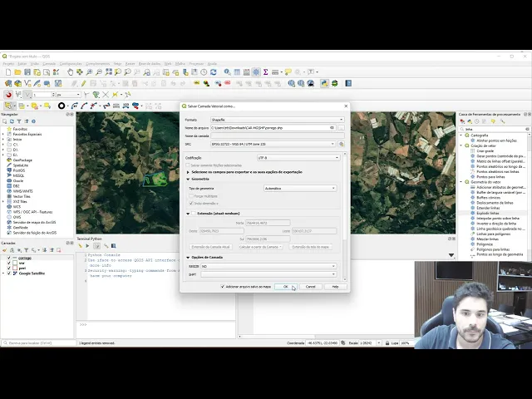Click the Open Layer Styling icon in Camadas
Viewport: 532px width, 399px height.
pyautogui.click(x=5, y=250)
